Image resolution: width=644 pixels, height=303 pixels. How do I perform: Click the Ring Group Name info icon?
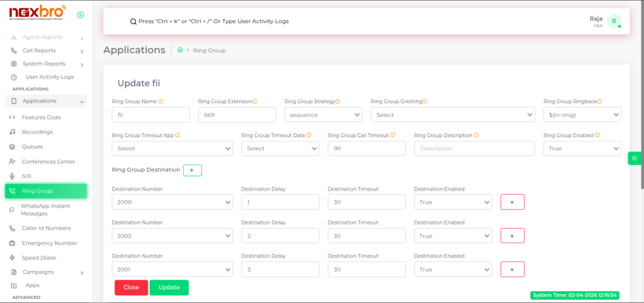[160, 101]
